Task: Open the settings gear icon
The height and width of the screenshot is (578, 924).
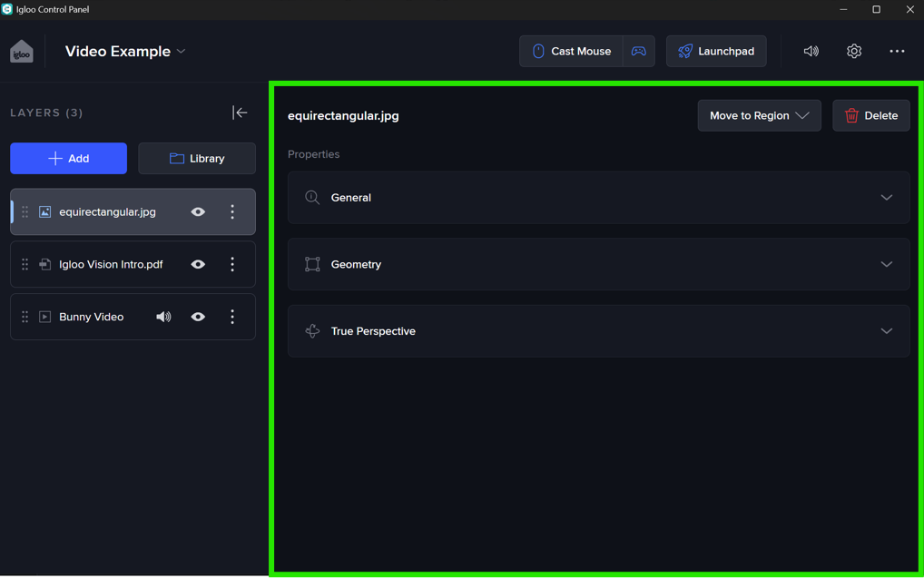Action: (x=854, y=52)
